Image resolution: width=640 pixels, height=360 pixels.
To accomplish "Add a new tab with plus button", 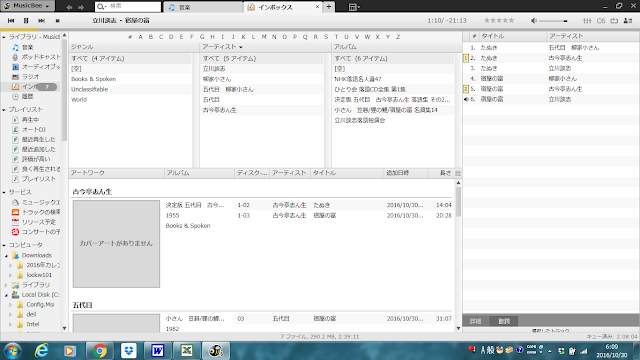I will [329, 7].
